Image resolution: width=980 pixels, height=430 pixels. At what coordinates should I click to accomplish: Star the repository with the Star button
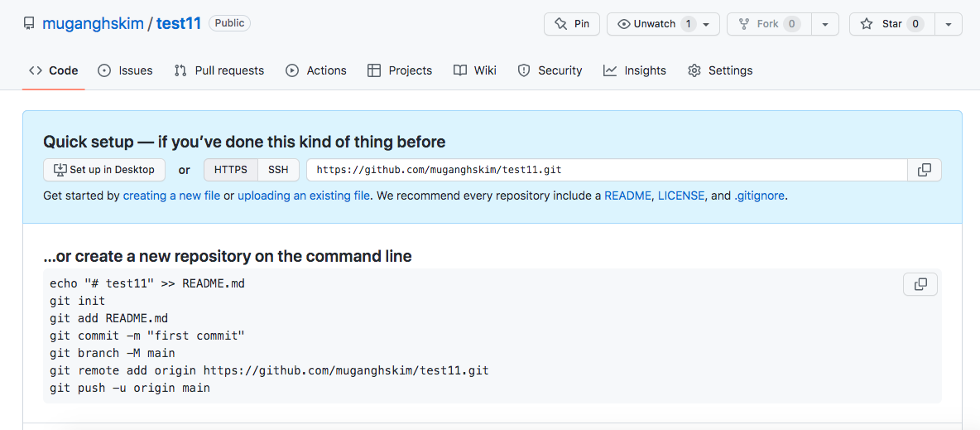click(892, 24)
